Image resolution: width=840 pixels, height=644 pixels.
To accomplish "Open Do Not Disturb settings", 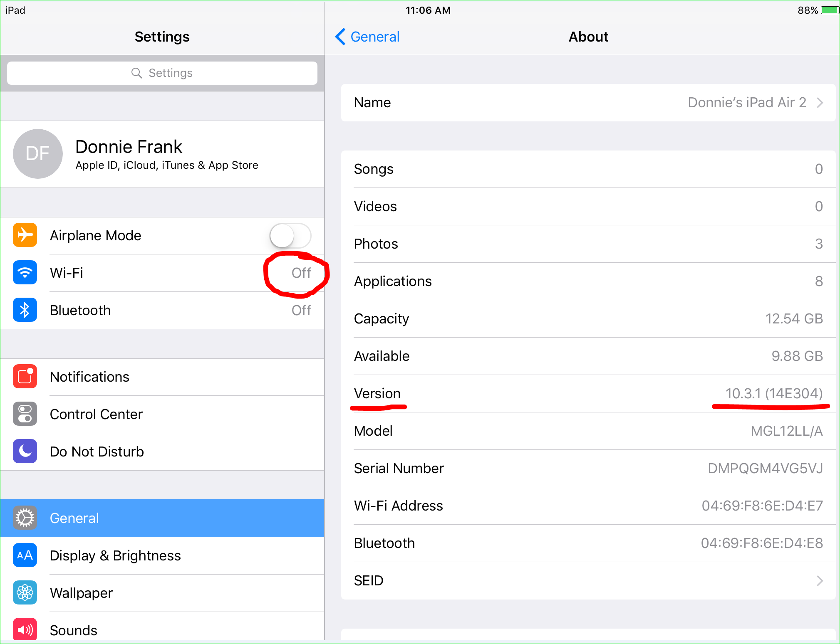I will coord(162,452).
